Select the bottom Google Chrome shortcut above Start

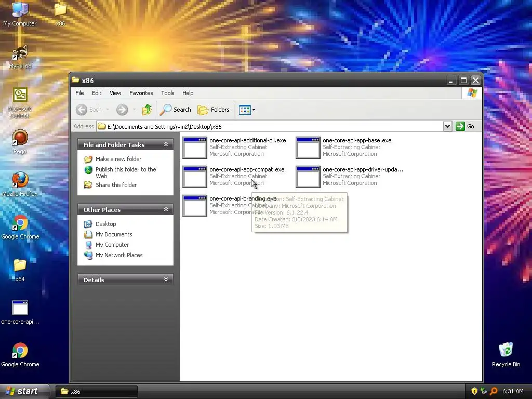[x=20, y=355]
